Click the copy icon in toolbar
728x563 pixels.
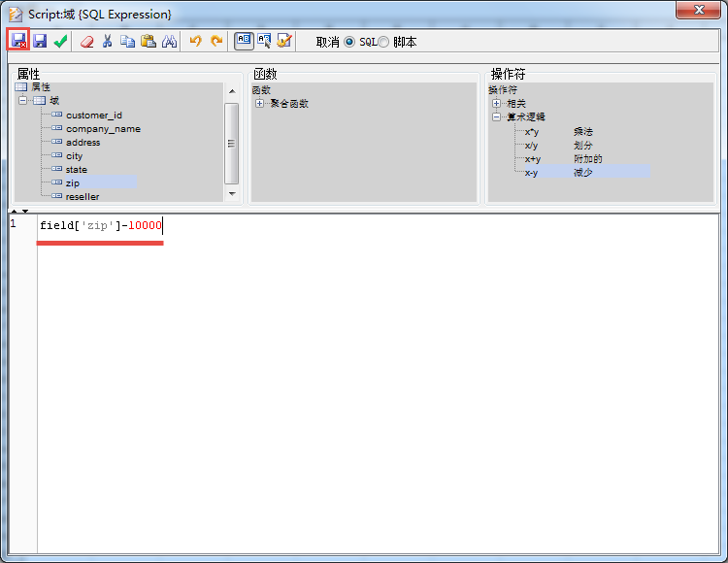127,42
